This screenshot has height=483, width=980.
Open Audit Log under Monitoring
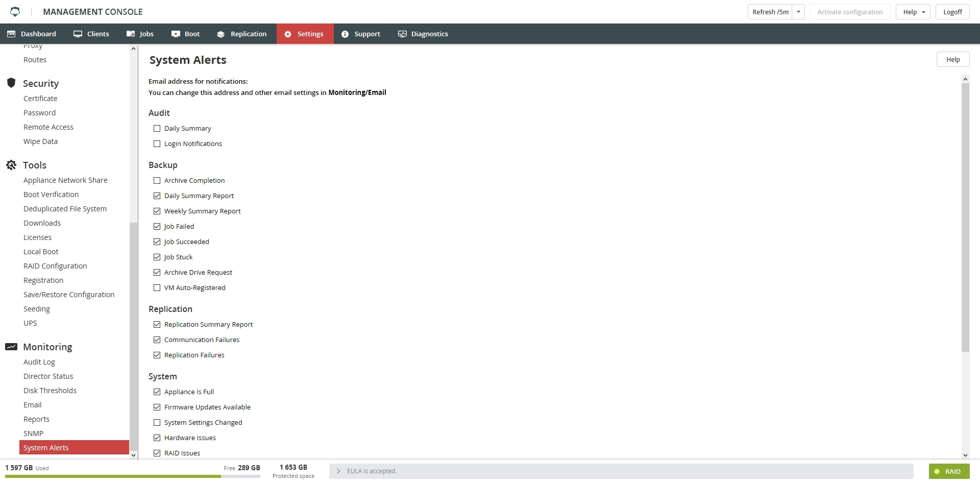[x=39, y=362]
